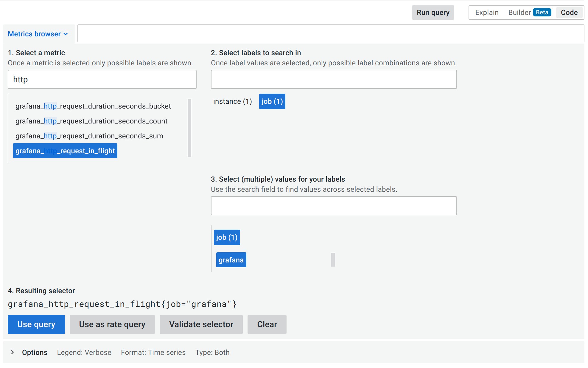Viewport: 588px width, 368px height.
Task: Select grafana_http_request_duration_seconds_sum metric
Action: [x=89, y=136]
